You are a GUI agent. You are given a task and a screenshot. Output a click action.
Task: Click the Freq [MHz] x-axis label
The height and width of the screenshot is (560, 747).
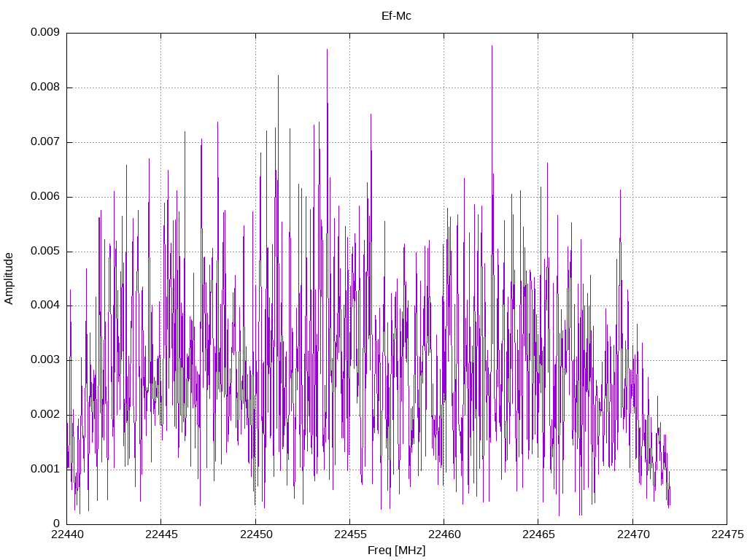coord(396,551)
